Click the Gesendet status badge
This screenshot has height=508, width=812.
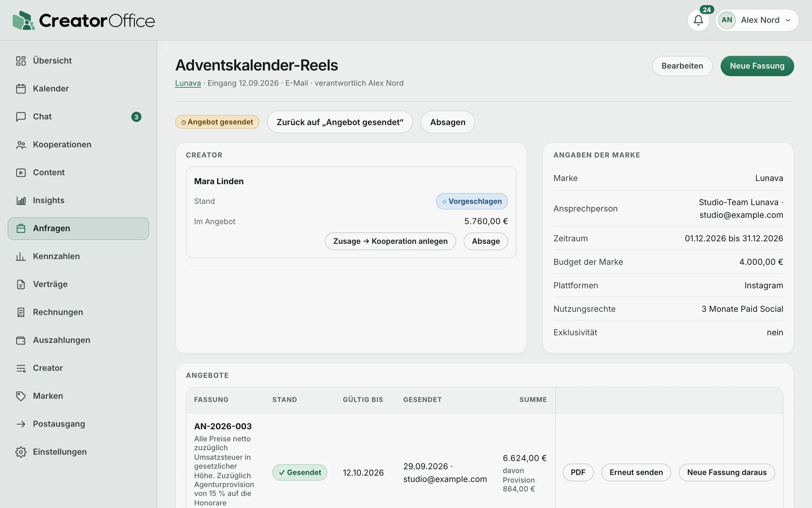pos(300,472)
